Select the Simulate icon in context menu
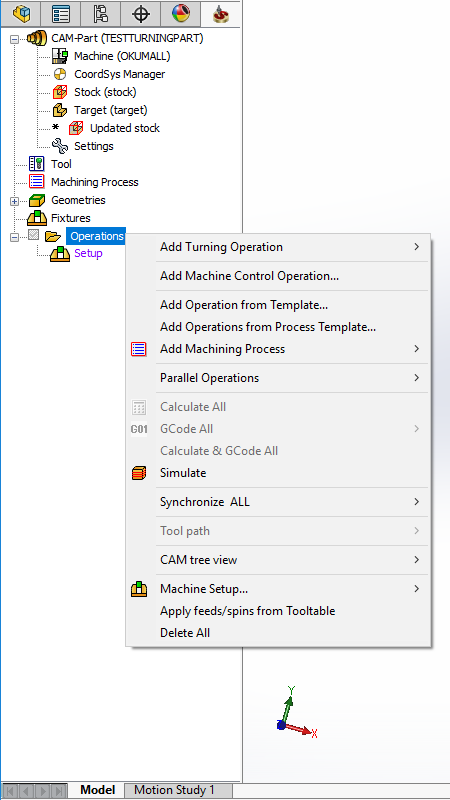Viewport: 450px width, 800px height. (139, 473)
